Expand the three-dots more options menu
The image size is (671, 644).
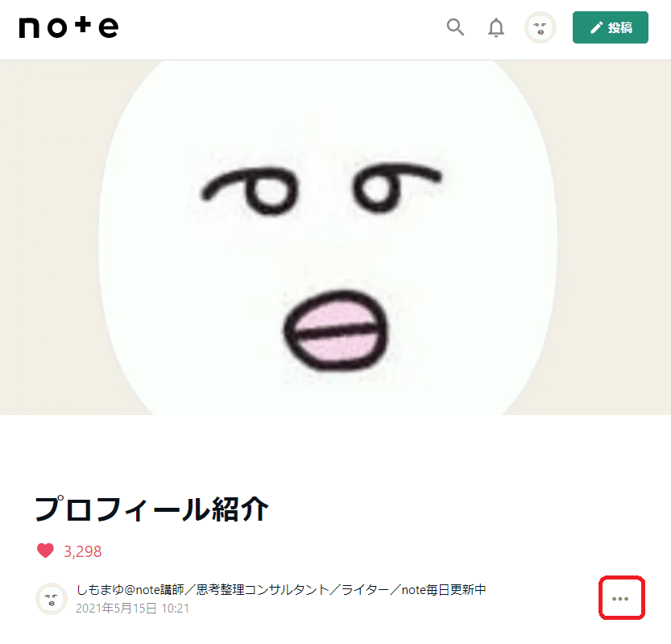click(x=621, y=598)
